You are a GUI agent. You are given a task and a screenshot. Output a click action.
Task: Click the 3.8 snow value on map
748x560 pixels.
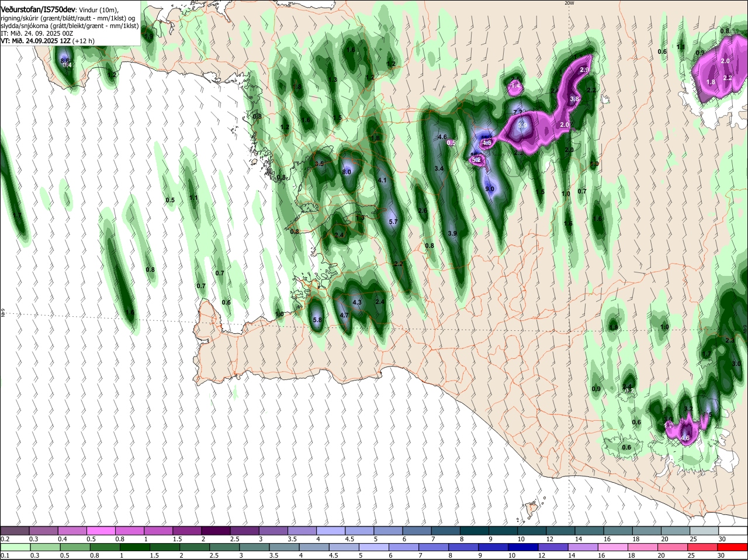click(574, 99)
